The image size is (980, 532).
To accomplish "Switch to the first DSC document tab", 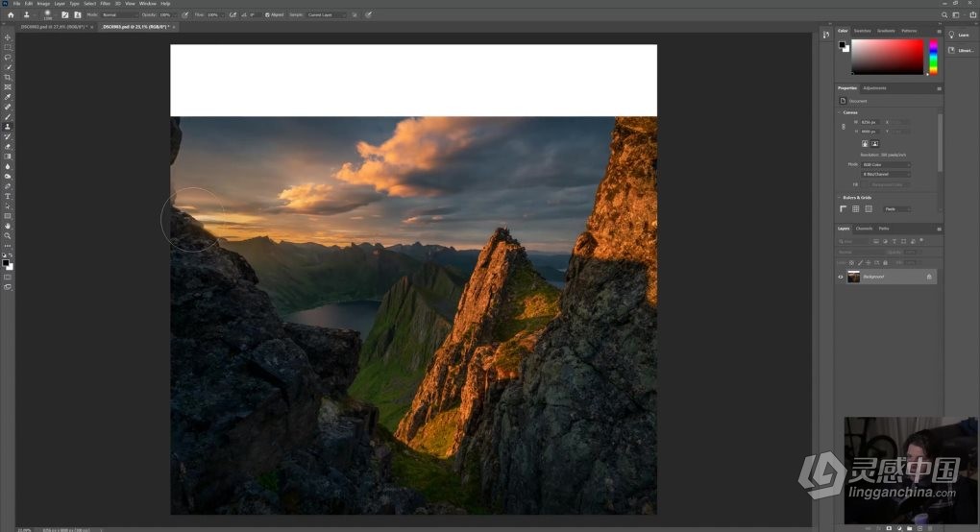I will pyautogui.click(x=55, y=27).
